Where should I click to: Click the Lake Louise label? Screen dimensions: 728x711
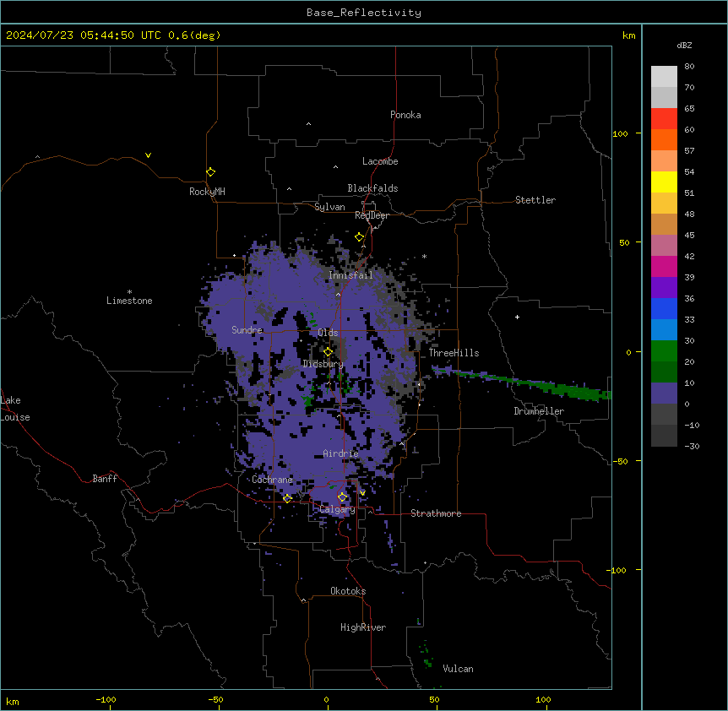(x=14, y=409)
